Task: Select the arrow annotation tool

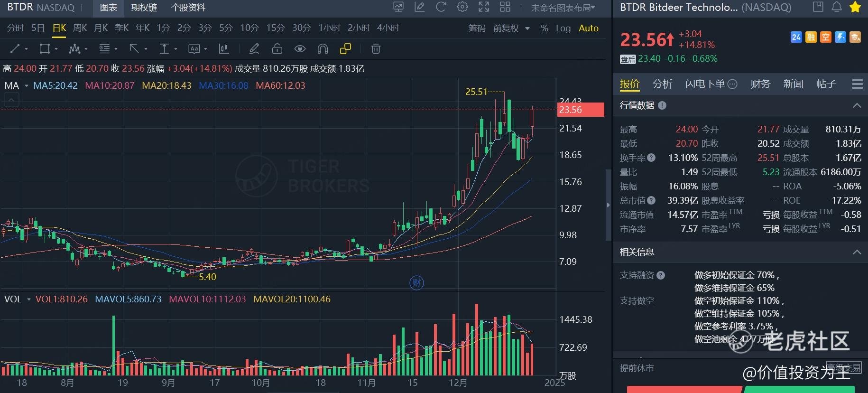Action: coord(134,48)
